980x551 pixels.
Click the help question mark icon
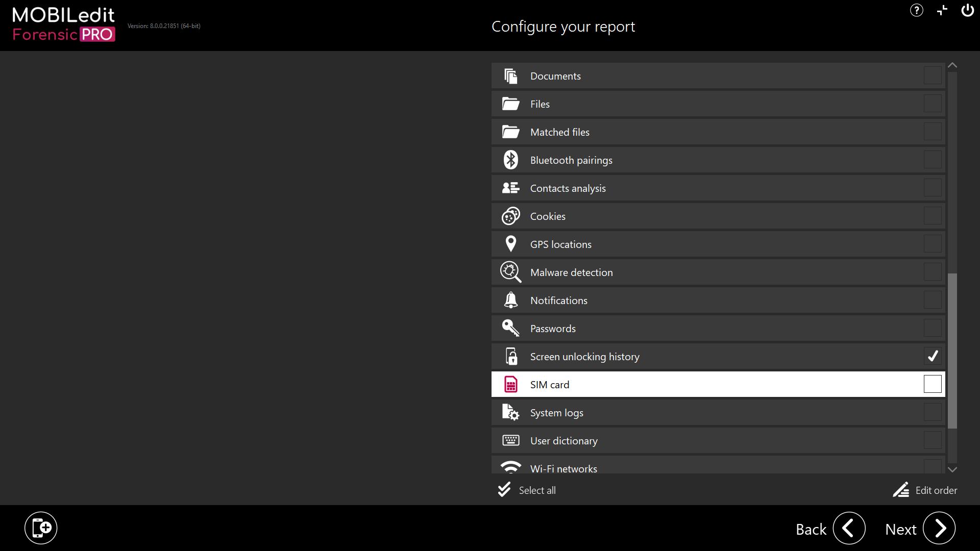point(916,10)
